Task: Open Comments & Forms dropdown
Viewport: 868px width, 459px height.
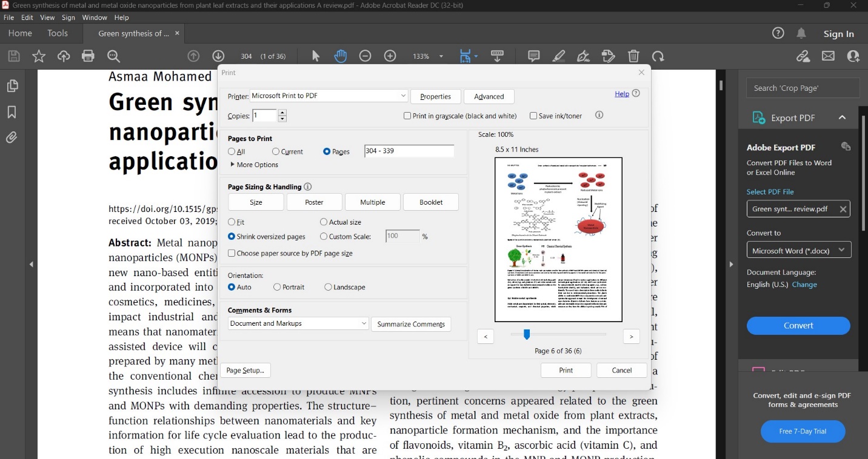Action: pyautogui.click(x=298, y=324)
